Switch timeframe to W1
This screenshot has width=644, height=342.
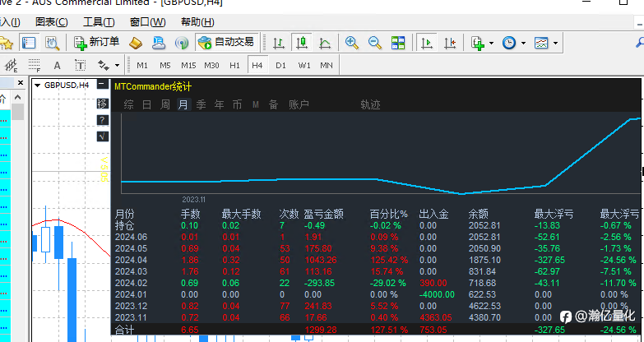304,65
